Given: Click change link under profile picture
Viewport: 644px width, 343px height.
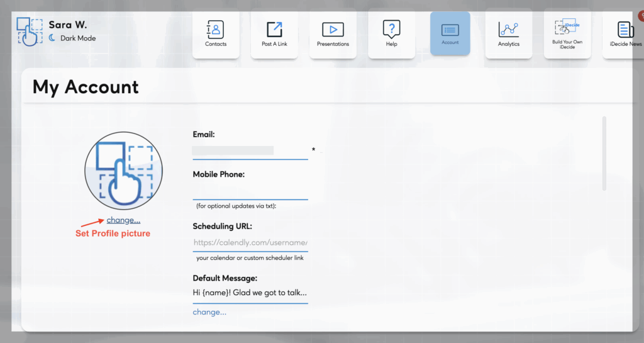Looking at the screenshot, I should (x=123, y=220).
